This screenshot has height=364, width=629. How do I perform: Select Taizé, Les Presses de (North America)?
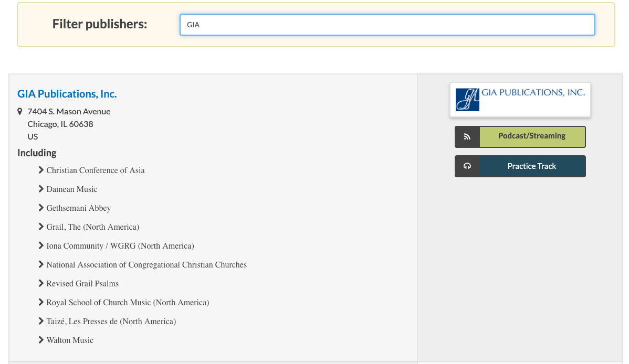click(111, 321)
